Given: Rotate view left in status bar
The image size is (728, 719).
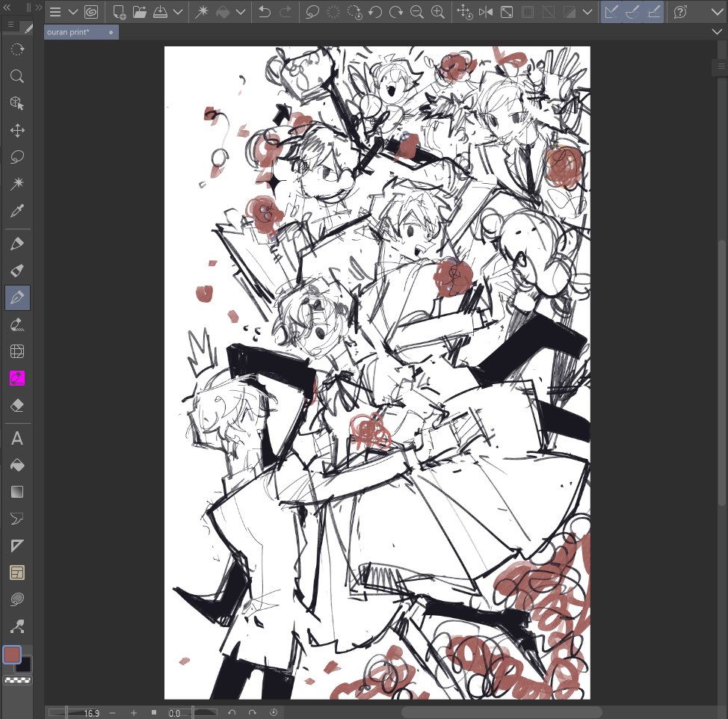Looking at the screenshot, I should coord(232,712).
